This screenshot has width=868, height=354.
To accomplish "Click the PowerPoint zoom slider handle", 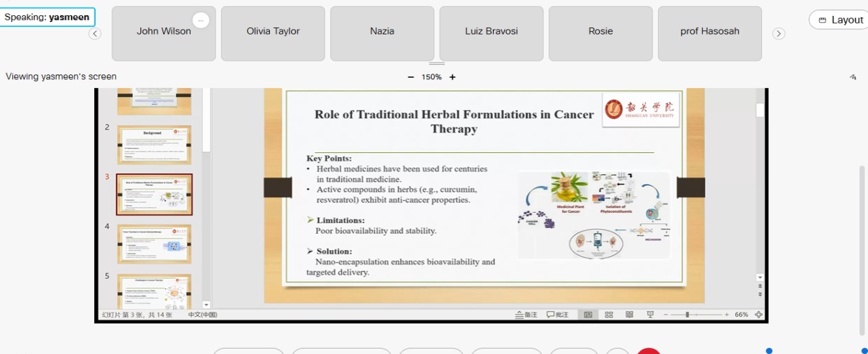I will click(x=688, y=315).
